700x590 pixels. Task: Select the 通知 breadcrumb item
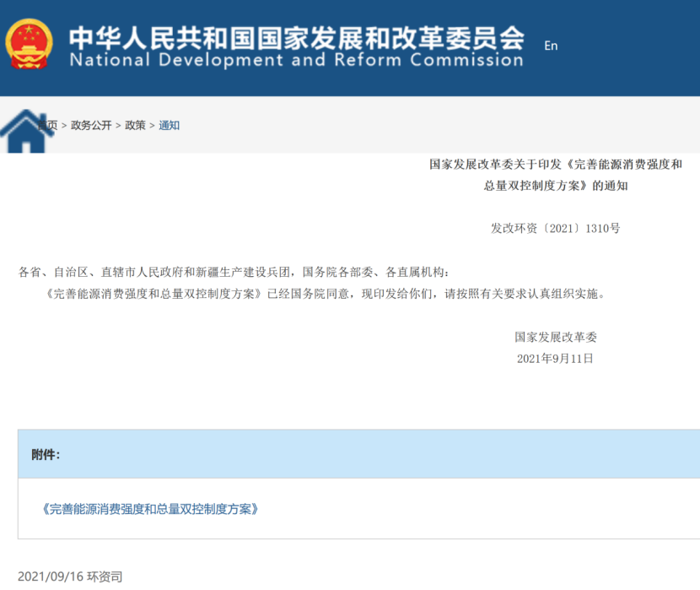point(170,126)
